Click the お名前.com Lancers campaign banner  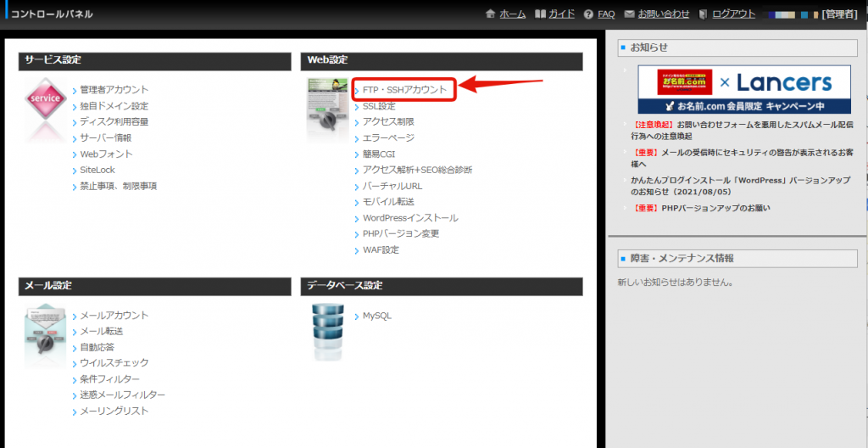pos(743,90)
